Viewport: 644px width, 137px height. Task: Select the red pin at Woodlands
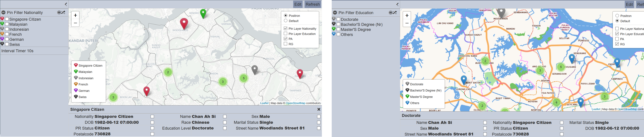pos(184,24)
